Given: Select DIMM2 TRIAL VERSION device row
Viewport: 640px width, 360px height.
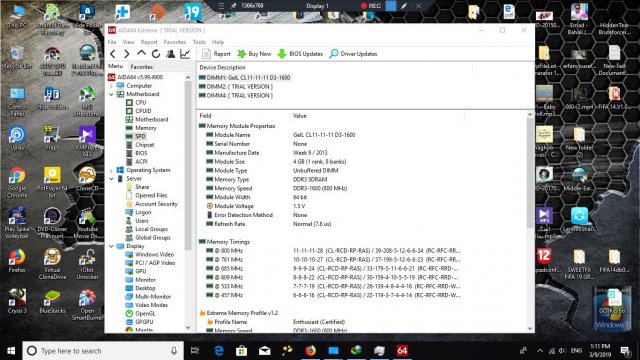Looking at the screenshot, I should 236,87.
